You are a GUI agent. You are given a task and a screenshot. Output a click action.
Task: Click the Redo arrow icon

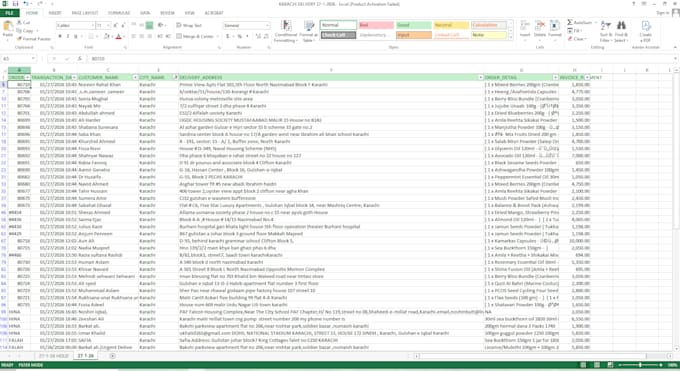click(40, 4)
